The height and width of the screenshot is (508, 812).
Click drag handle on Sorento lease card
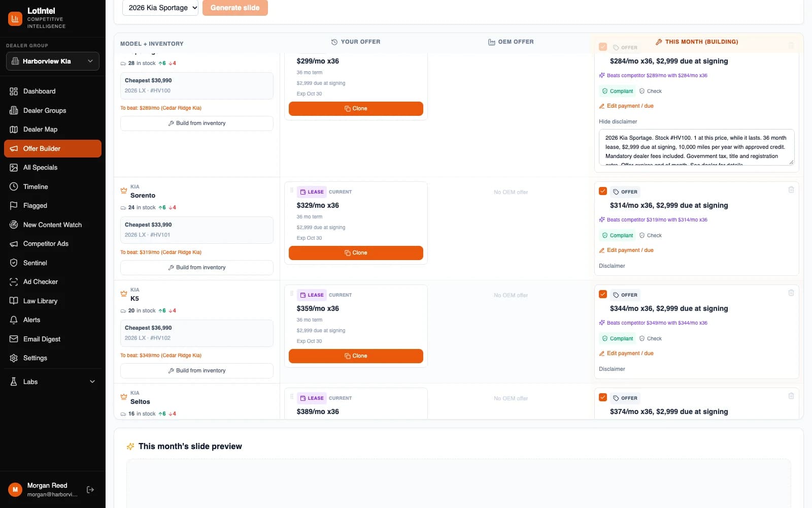(292, 190)
